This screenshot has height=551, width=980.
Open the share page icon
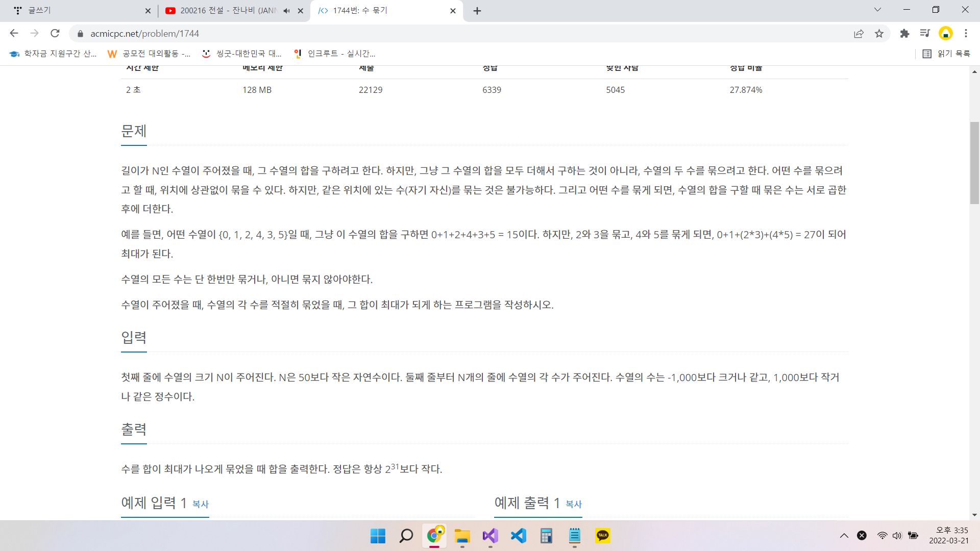[x=859, y=33]
